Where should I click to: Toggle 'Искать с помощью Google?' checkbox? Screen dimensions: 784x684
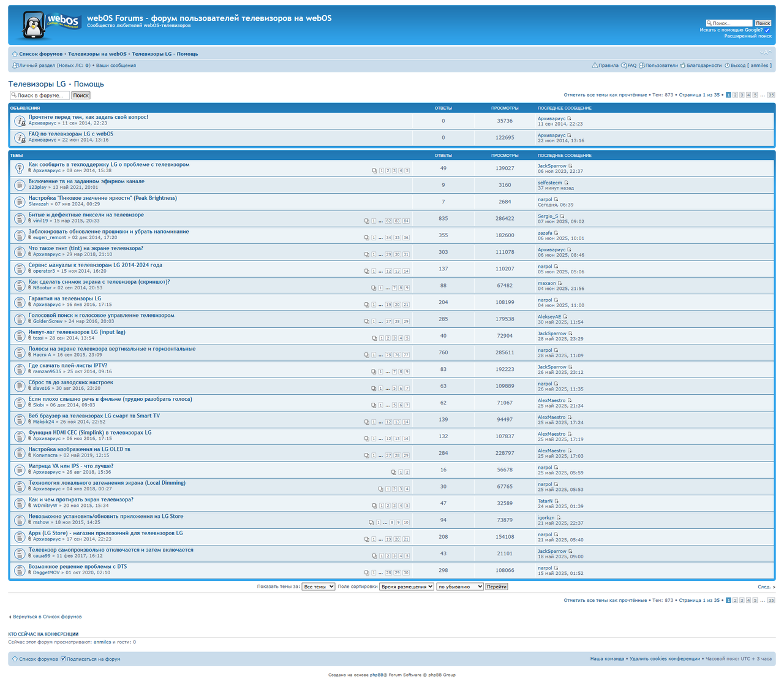pos(767,30)
